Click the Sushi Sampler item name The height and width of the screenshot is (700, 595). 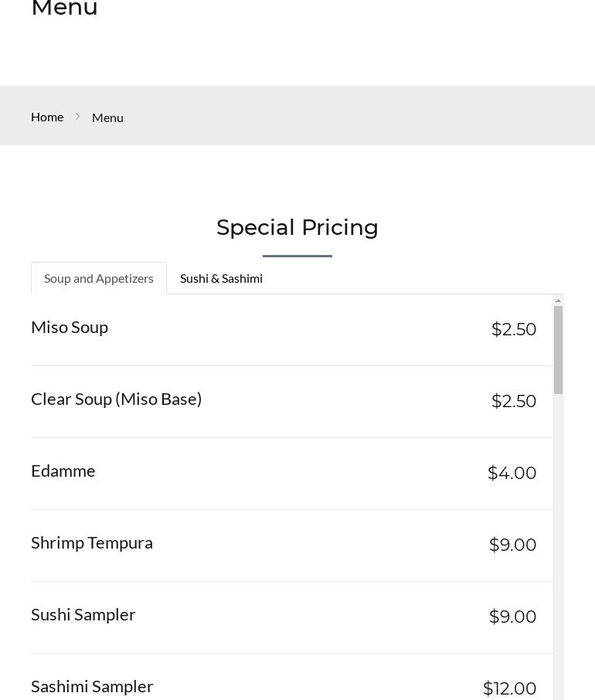click(83, 615)
